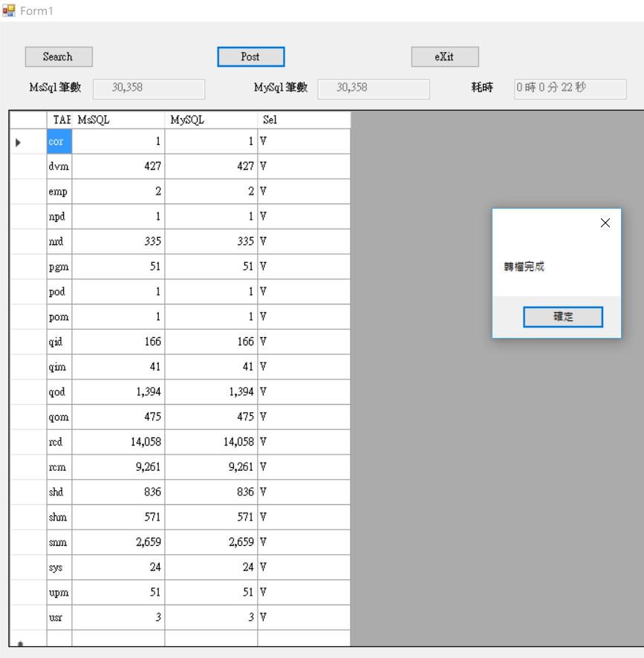Click MsSQL value 1,394 in qod row
Image resolution: width=644 pixels, height=658 pixels.
pos(118,392)
